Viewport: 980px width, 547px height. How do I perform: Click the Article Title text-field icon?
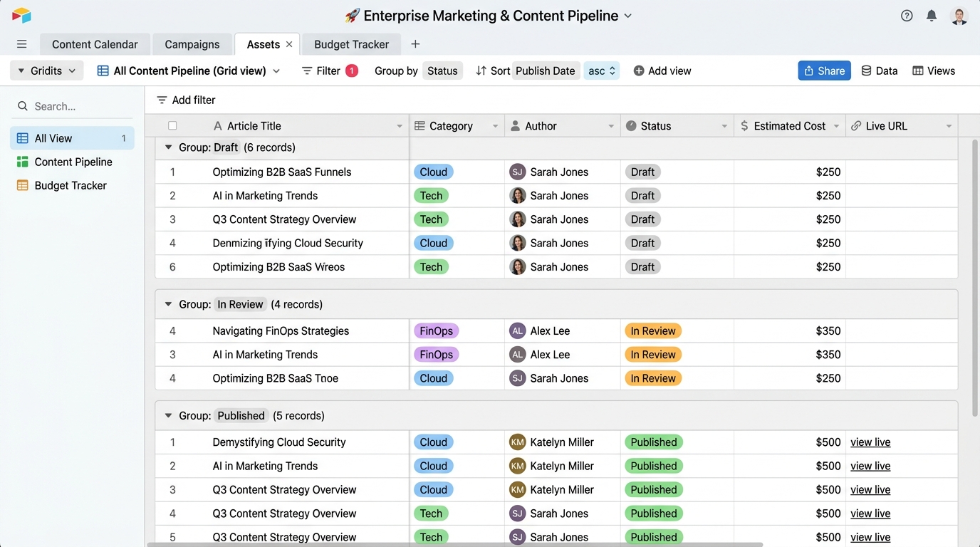(218, 126)
